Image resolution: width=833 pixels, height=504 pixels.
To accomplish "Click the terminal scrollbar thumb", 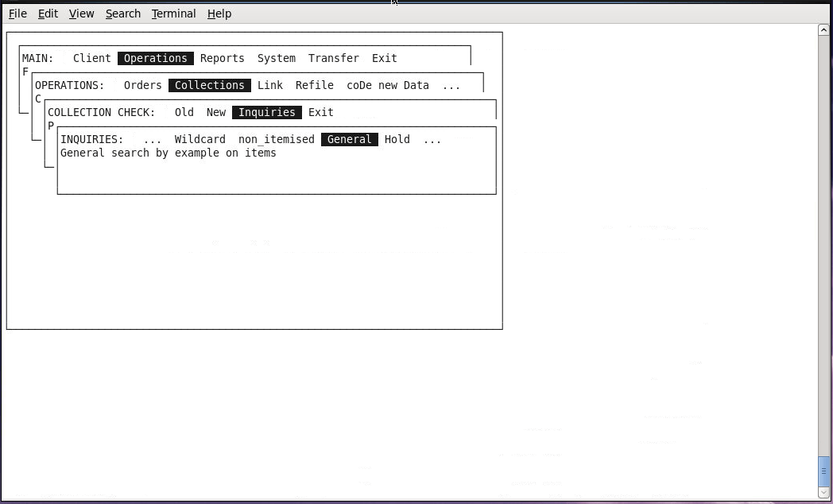I will pos(823,470).
